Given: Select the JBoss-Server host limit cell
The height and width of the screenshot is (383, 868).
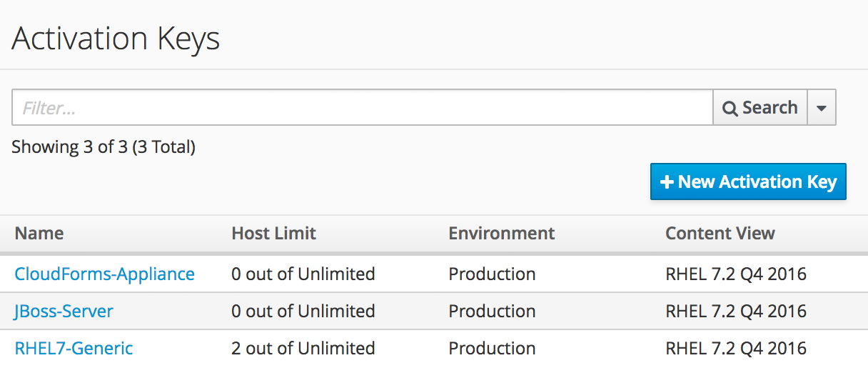Looking at the screenshot, I should [x=303, y=311].
